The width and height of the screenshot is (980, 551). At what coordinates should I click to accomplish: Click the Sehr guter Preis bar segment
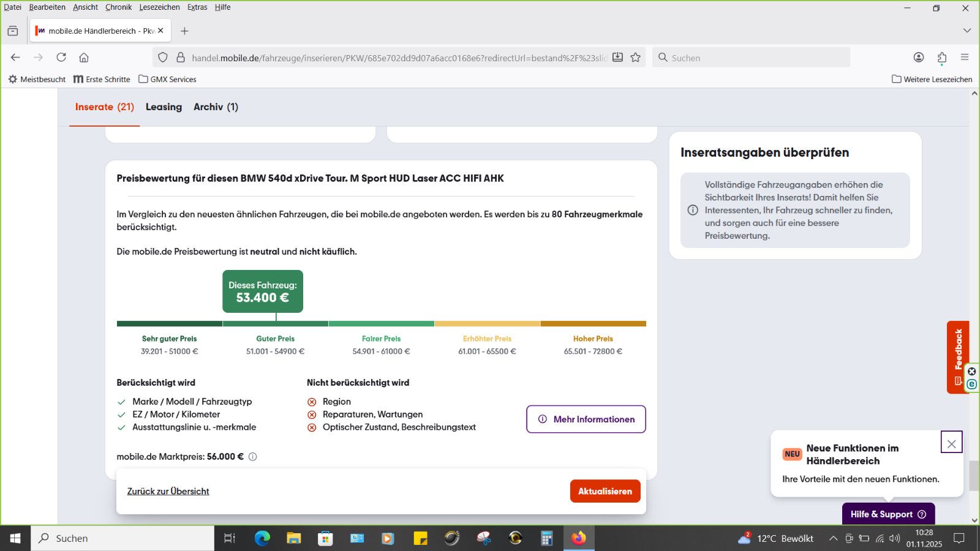pyautogui.click(x=170, y=324)
